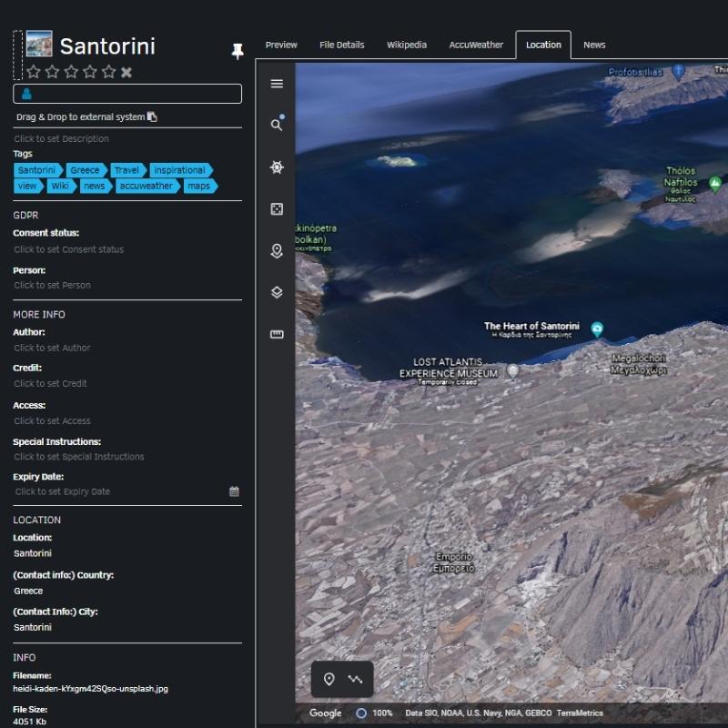
Task: Draw a line or shape tool
Action: pos(355,679)
